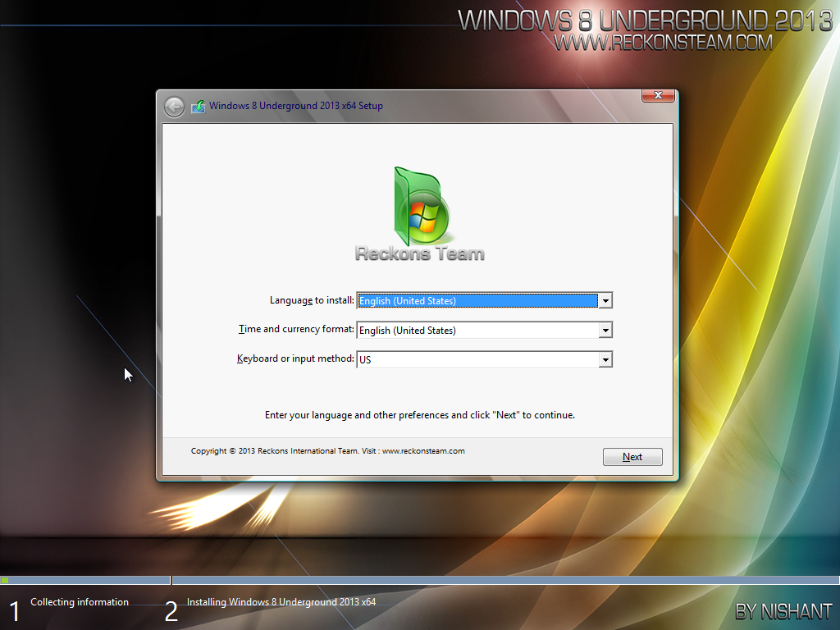The height and width of the screenshot is (630, 840).
Task: Click 'Installing Windows 8 Underground 2013 x64' step
Action: pyautogui.click(x=281, y=602)
